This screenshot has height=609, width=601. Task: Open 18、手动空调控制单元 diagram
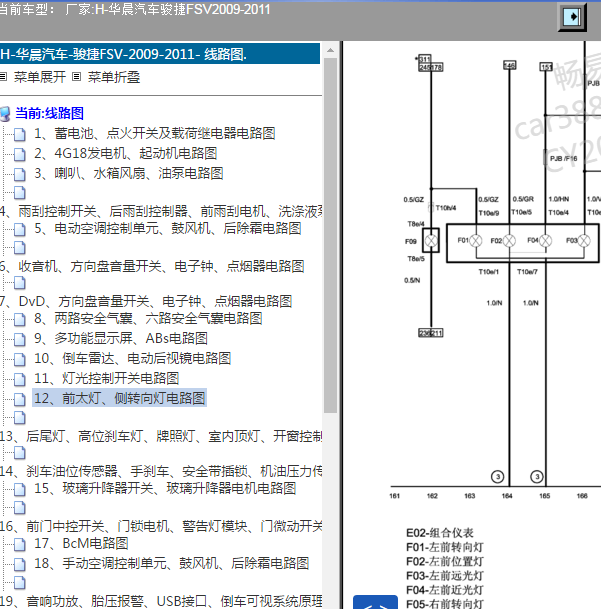(171, 564)
